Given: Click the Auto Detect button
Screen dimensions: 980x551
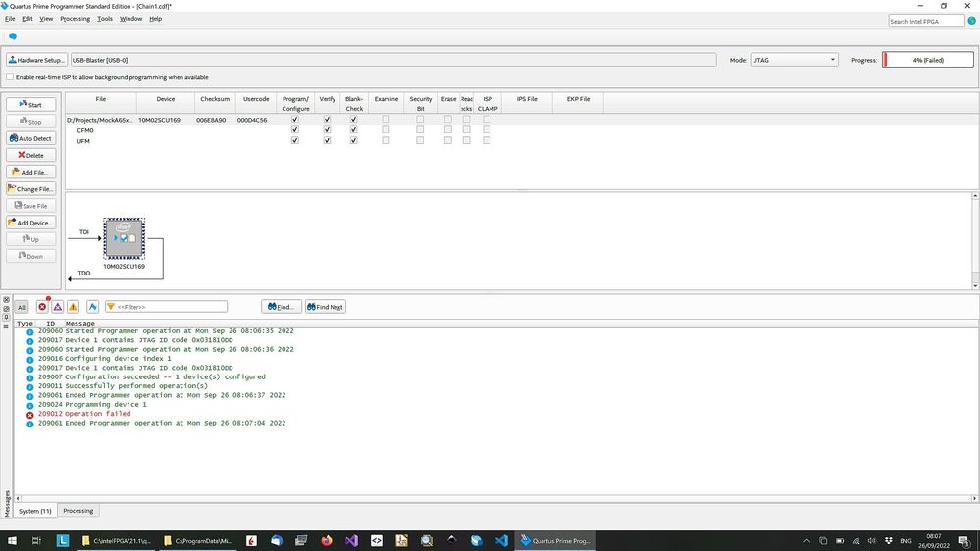Looking at the screenshot, I should (31, 138).
